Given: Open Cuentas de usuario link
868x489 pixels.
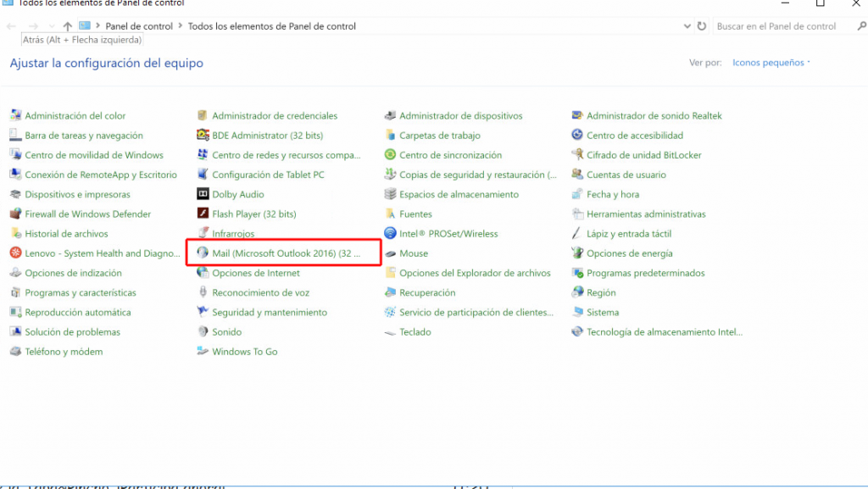Looking at the screenshot, I should (626, 175).
